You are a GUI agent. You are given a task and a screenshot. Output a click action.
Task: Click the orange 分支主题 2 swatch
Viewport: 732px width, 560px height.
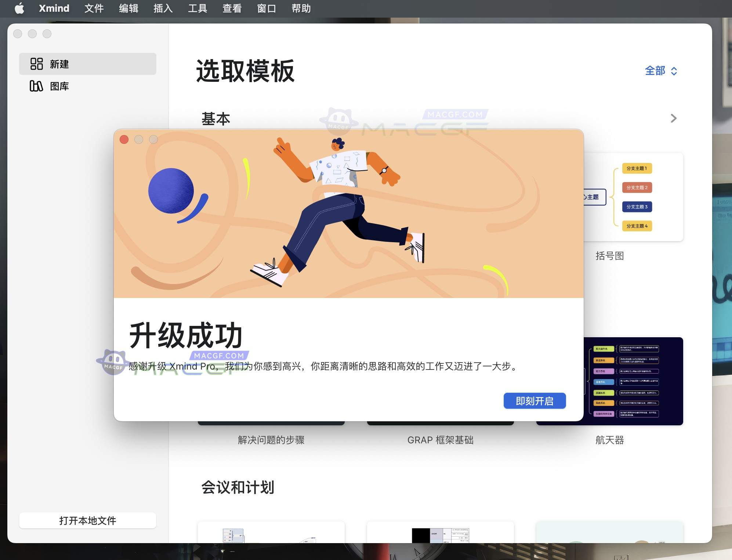click(x=637, y=188)
